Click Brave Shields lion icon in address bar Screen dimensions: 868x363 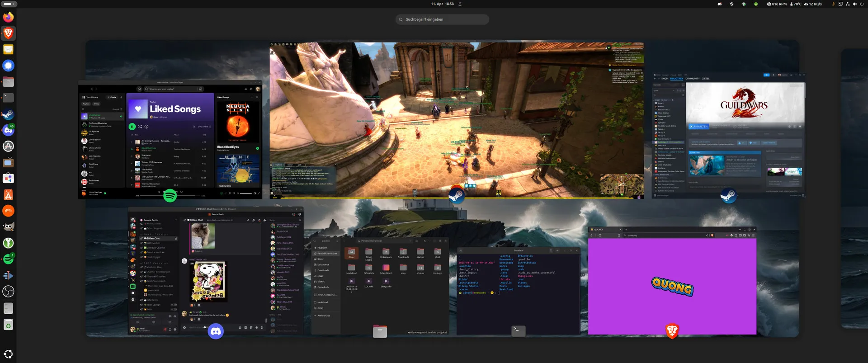(712, 236)
